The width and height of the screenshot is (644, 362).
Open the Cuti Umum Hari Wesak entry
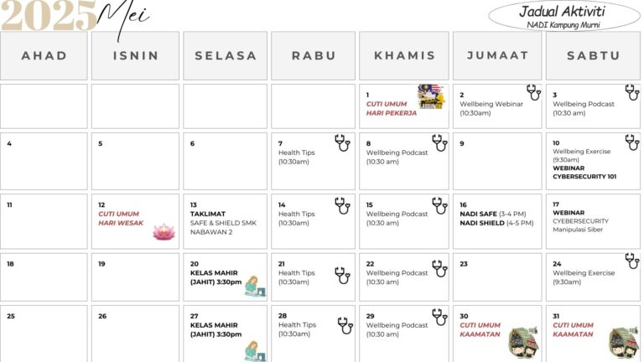pos(121,218)
